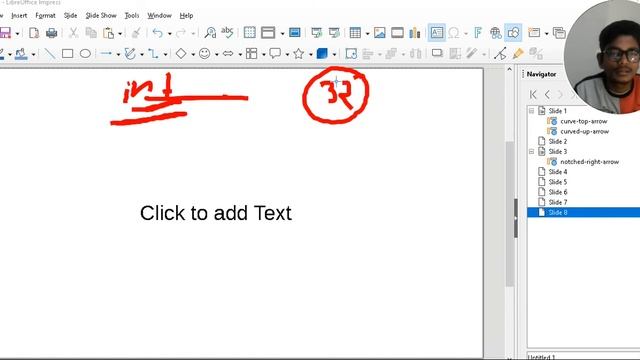This screenshot has width=640, height=360.
Task: Click the Undo arrow icon
Action: (158, 33)
